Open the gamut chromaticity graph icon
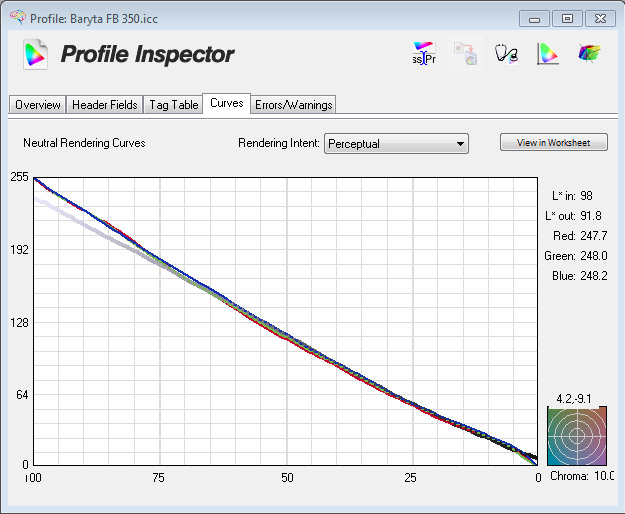This screenshot has height=514, width=625. pyautogui.click(x=548, y=53)
